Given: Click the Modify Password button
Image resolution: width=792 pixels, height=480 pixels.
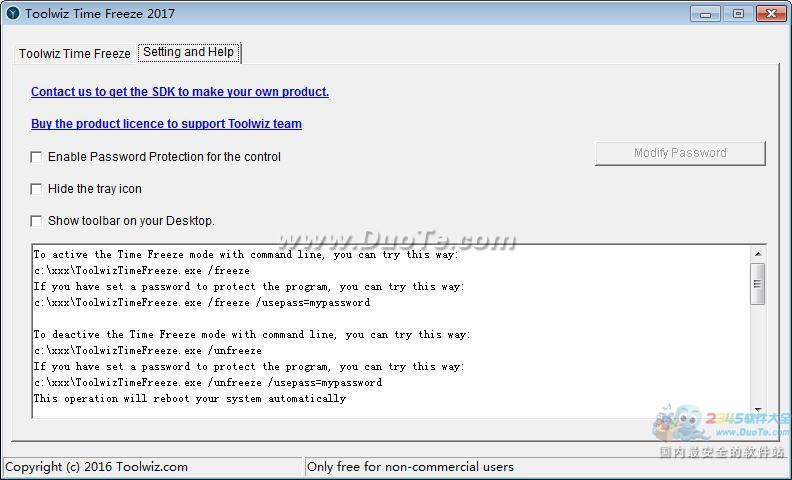Looking at the screenshot, I should pyautogui.click(x=680, y=153).
